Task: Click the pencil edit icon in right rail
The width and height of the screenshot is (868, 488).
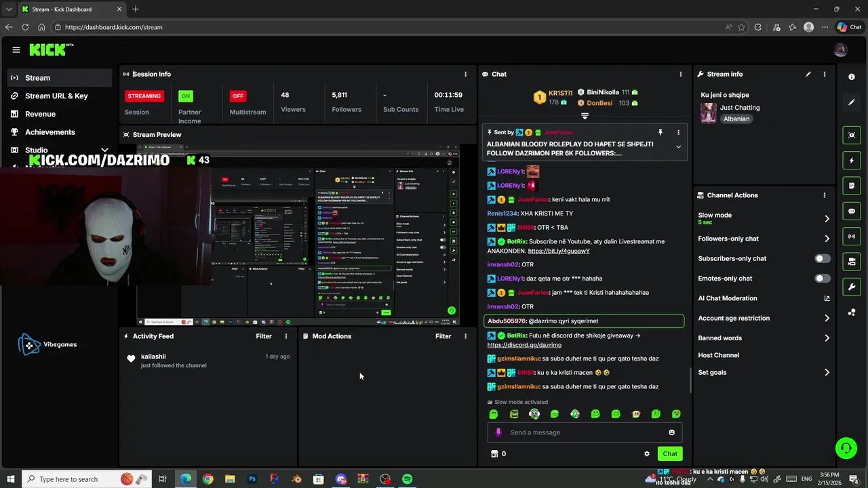Action: pyautogui.click(x=852, y=102)
